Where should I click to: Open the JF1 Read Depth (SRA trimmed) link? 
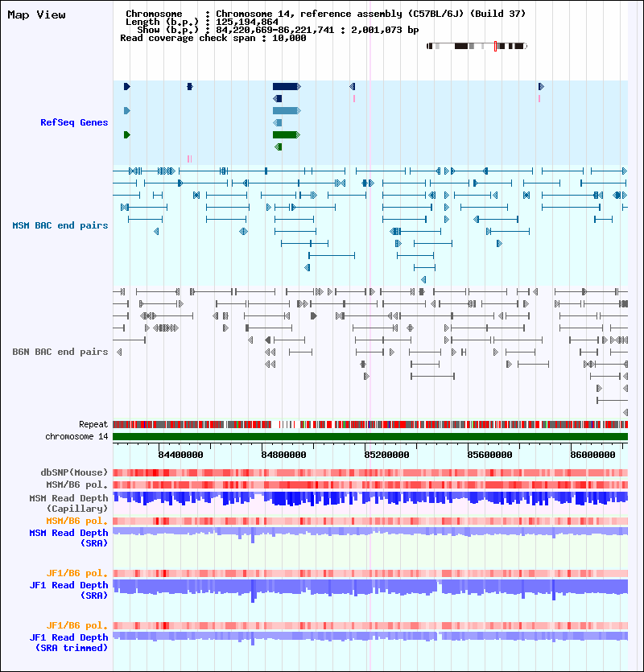coord(68,642)
